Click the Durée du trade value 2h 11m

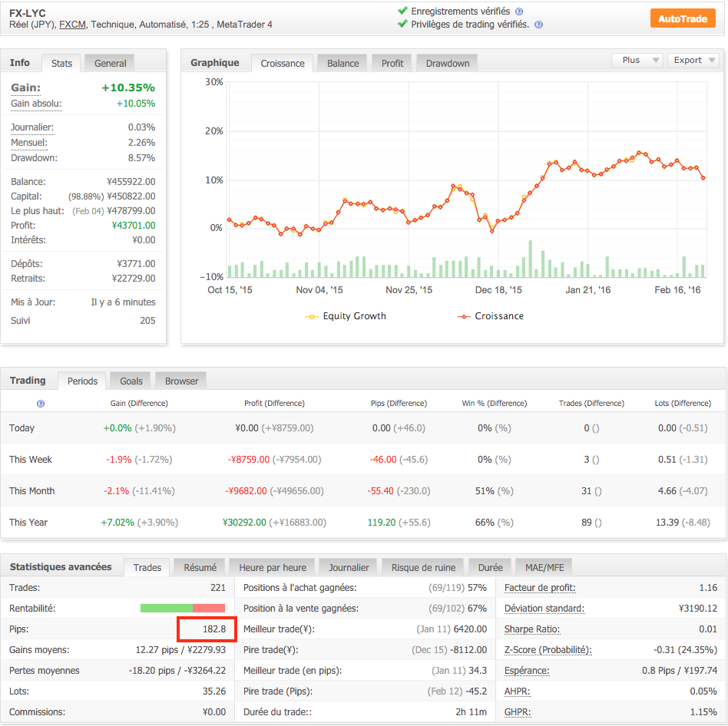[472, 711]
